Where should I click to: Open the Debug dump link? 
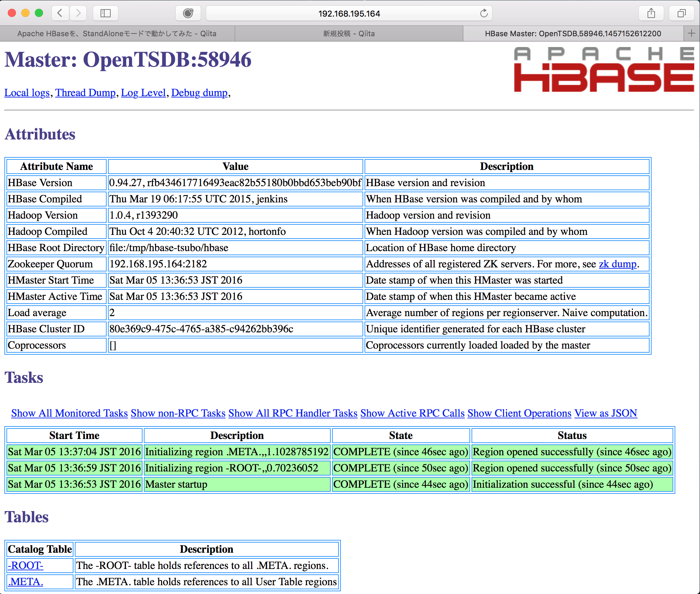pos(199,92)
